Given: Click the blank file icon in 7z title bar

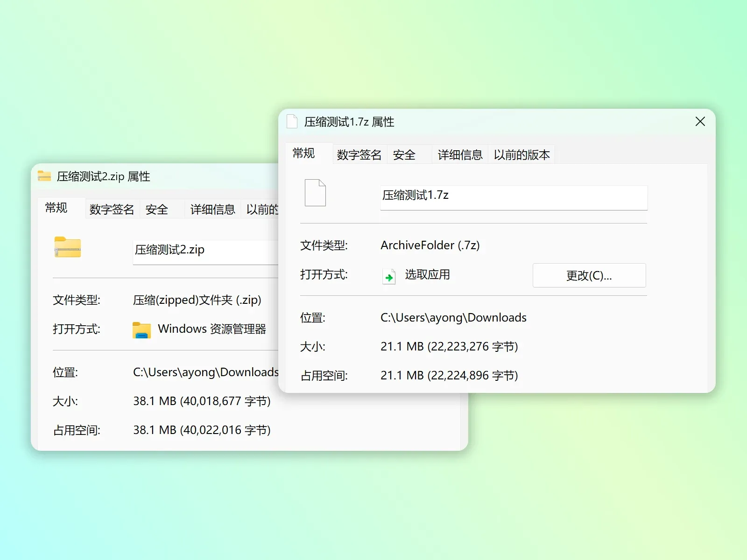Looking at the screenshot, I should click(x=292, y=122).
